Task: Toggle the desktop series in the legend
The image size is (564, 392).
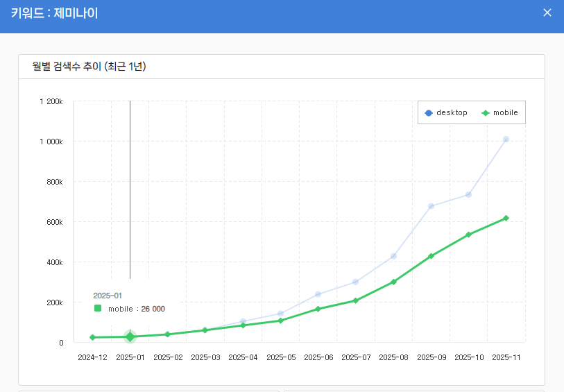Action: click(446, 113)
